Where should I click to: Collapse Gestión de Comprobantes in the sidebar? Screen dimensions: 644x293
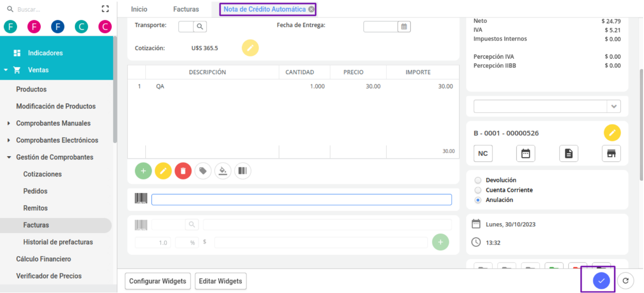click(x=9, y=157)
